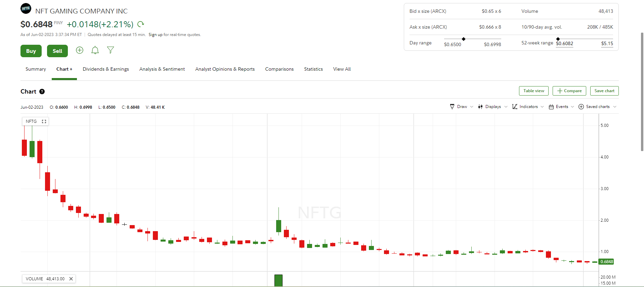Click the large green volume bar

point(278,281)
